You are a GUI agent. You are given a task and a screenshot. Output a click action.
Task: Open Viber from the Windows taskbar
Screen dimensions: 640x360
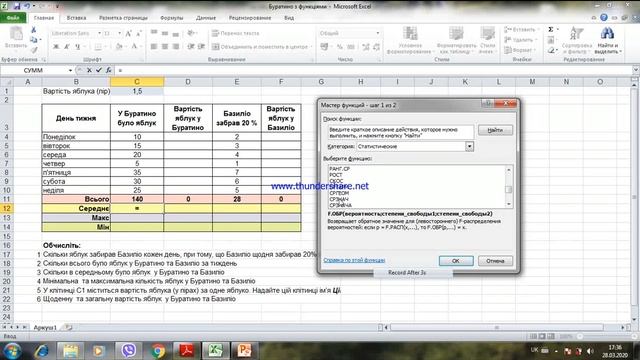coord(129,351)
